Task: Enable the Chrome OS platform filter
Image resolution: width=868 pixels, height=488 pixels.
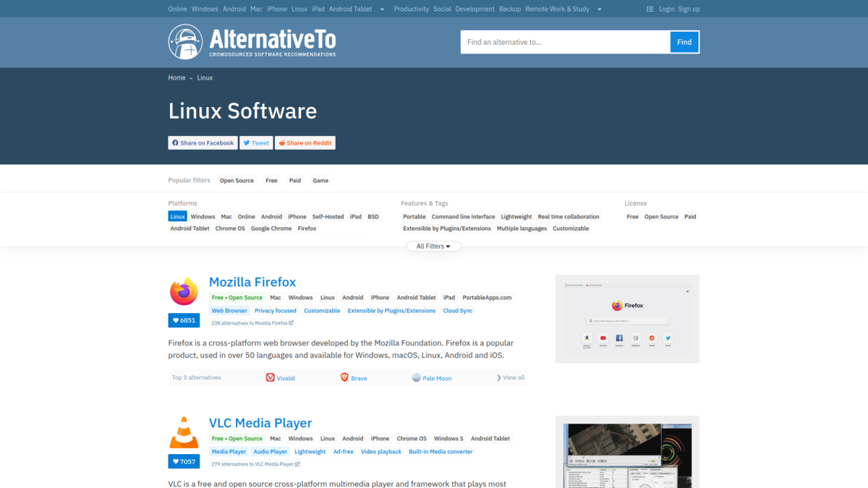Action: pyautogui.click(x=230, y=228)
